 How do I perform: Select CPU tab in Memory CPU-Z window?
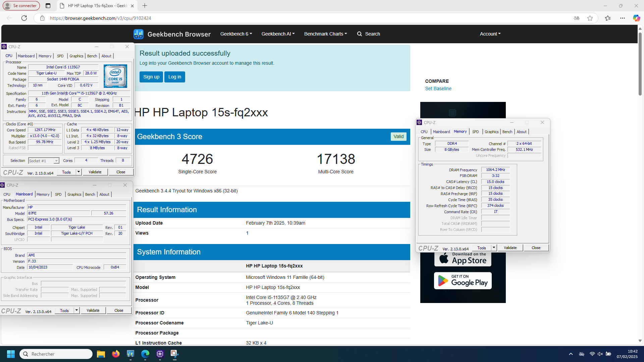pos(424,132)
